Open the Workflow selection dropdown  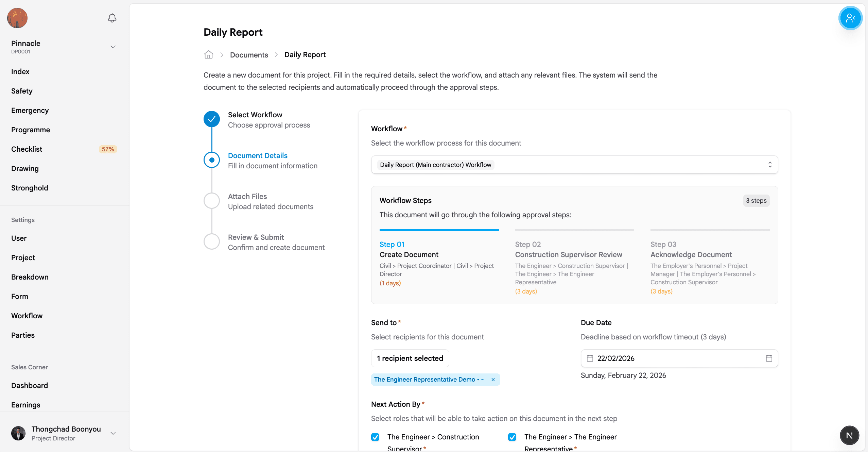tap(574, 165)
